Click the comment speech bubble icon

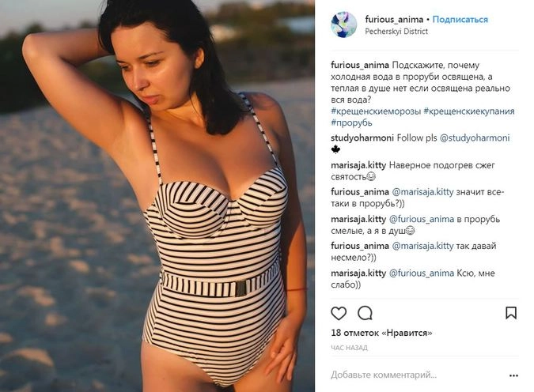pos(365,313)
